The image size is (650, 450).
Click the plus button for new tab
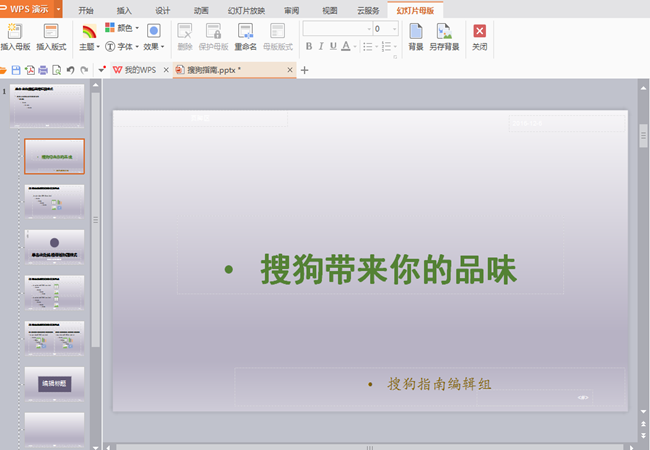304,70
